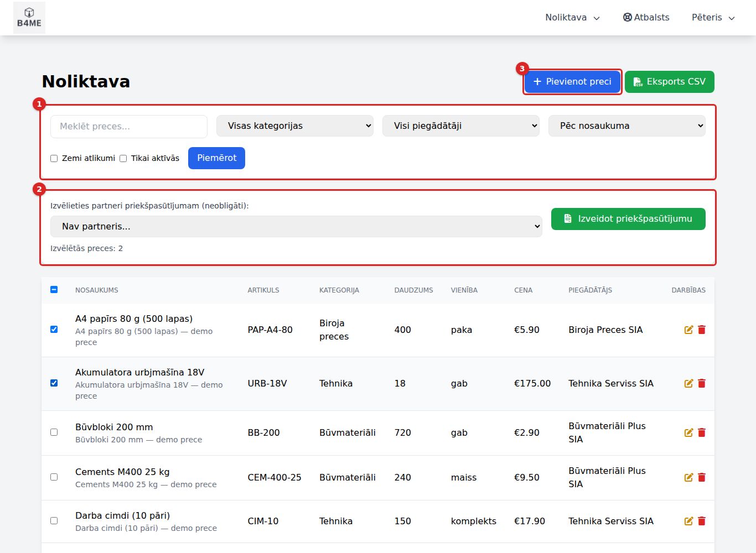756x553 pixels.
Task: Click the DAUDZUMS column header
Action: 413,290
